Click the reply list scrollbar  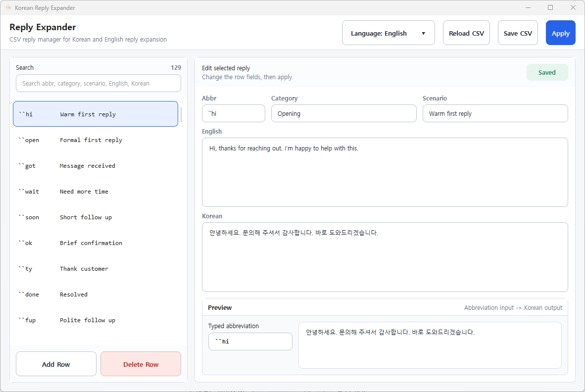[x=181, y=115]
